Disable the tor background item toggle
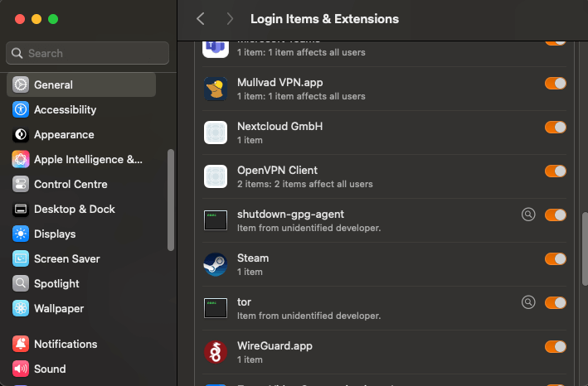Viewport: 588px width, 386px height. (x=556, y=302)
